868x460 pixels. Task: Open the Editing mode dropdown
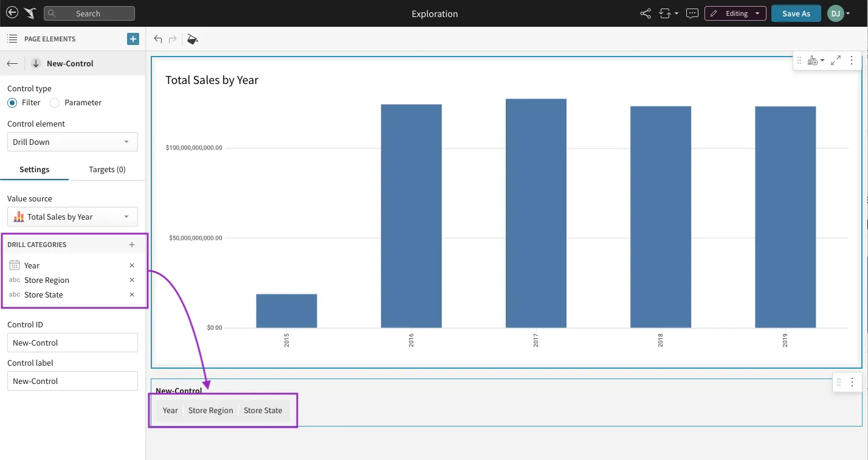735,13
